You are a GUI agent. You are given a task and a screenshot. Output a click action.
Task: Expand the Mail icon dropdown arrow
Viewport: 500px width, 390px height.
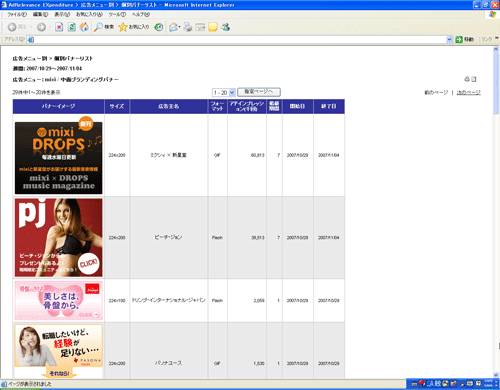click(x=179, y=27)
